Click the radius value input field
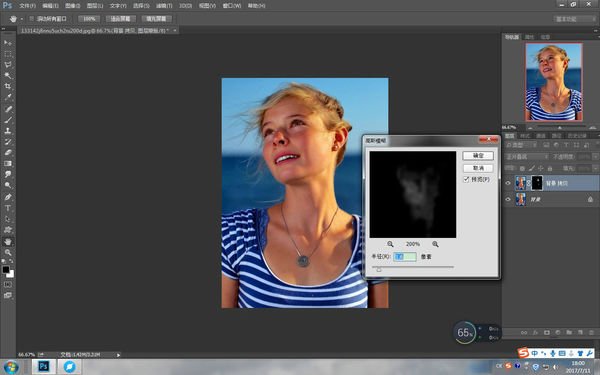Screen dimensions: 600x375 pyautogui.click(x=405, y=256)
